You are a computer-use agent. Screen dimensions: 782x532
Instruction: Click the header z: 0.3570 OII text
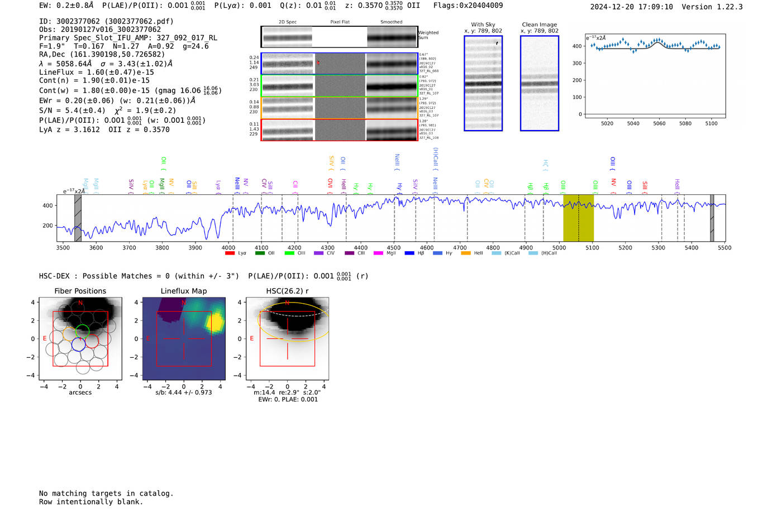click(x=383, y=6)
